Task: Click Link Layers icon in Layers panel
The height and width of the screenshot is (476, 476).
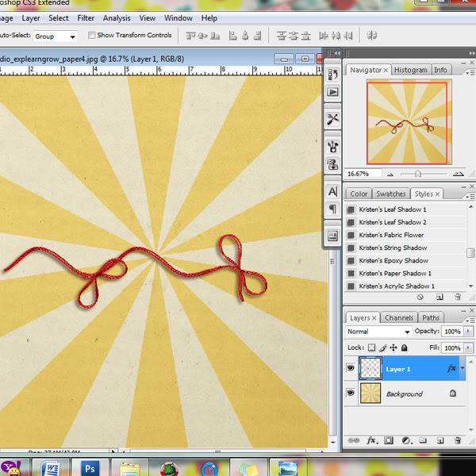Action: [x=353, y=440]
